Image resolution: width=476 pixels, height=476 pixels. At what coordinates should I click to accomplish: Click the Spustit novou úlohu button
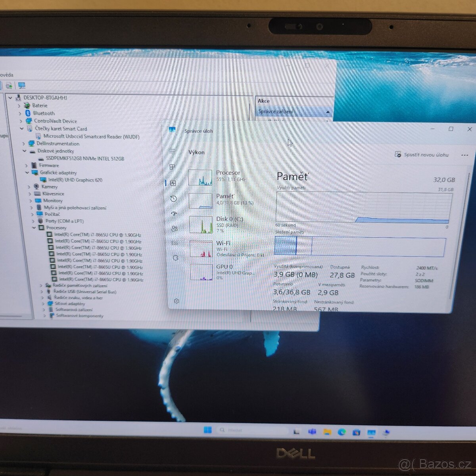pyautogui.click(x=421, y=155)
